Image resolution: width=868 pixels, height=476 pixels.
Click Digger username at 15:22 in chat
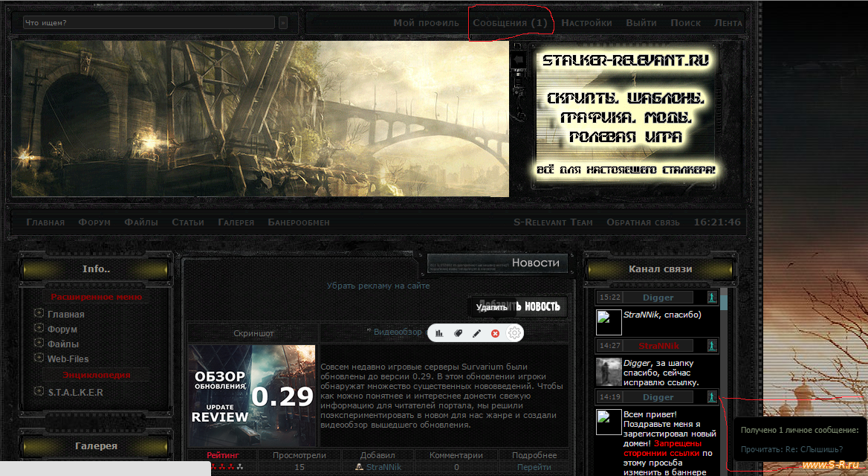pyautogui.click(x=658, y=297)
